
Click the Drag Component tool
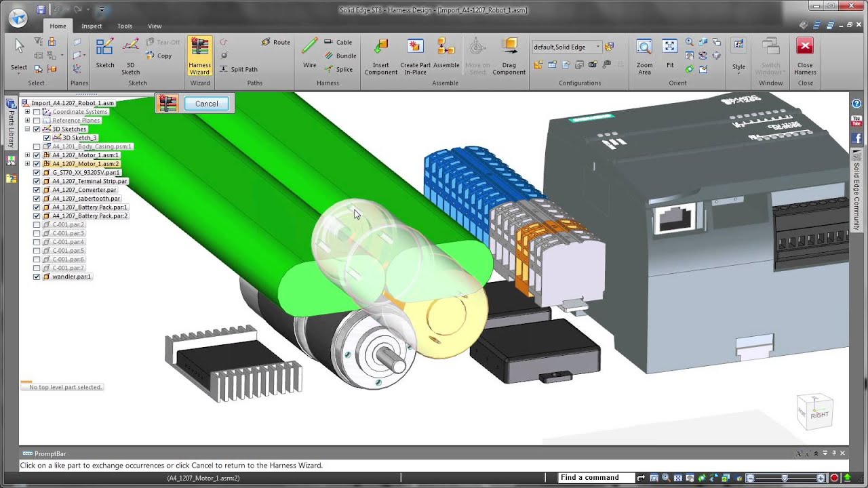tap(509, 56)
